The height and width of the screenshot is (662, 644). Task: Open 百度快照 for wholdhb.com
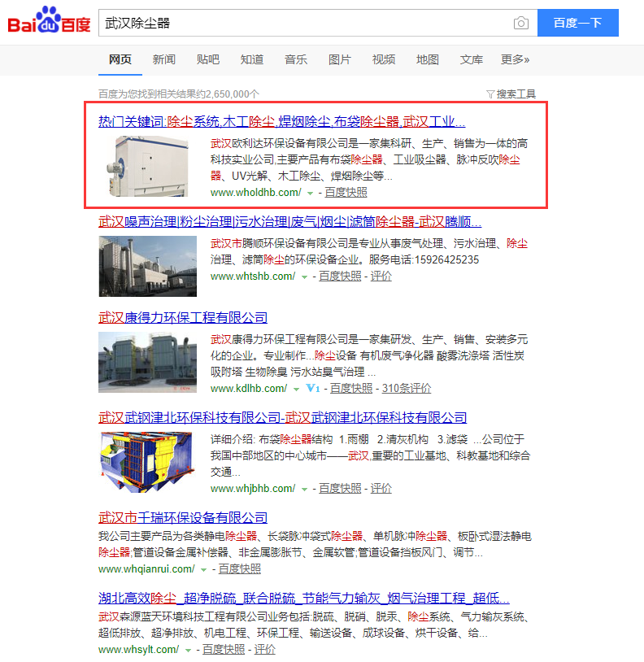click(346, 193)
